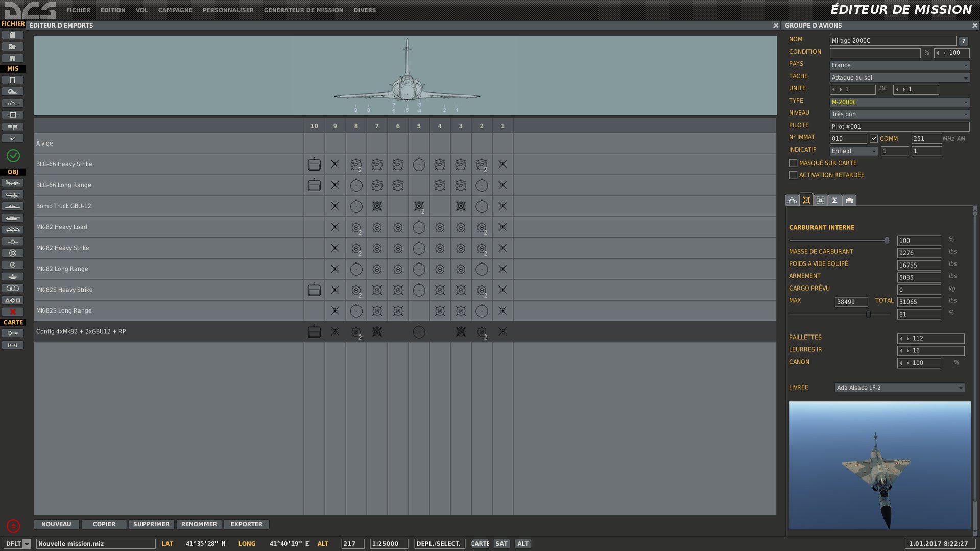Screen dimensions: 980x551
Task: Click the SAT map mode button
Action: tap(501, 544)
